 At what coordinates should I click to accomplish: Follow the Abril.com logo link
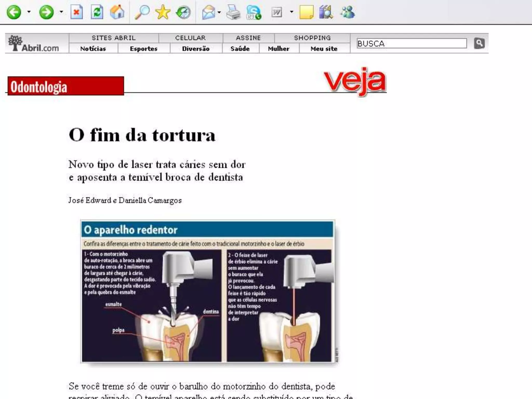(x=34, y=44)
